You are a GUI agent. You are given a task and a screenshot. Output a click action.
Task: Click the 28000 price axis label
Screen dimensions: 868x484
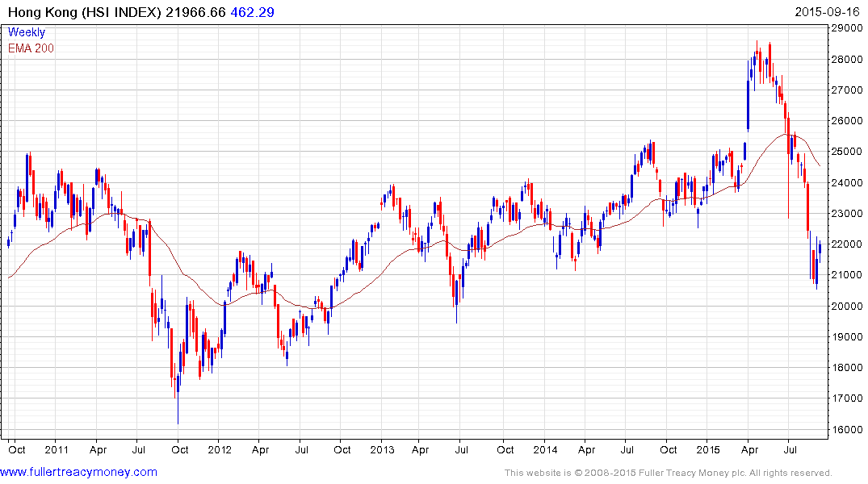(x=846, y=59)
